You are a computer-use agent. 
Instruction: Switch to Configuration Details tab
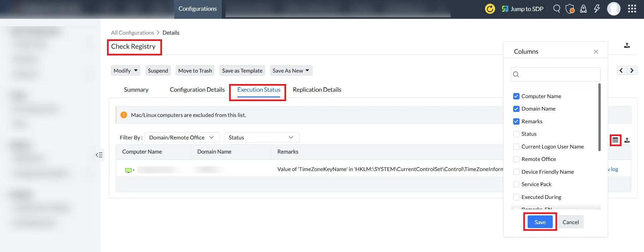click(x=197, y=90)
